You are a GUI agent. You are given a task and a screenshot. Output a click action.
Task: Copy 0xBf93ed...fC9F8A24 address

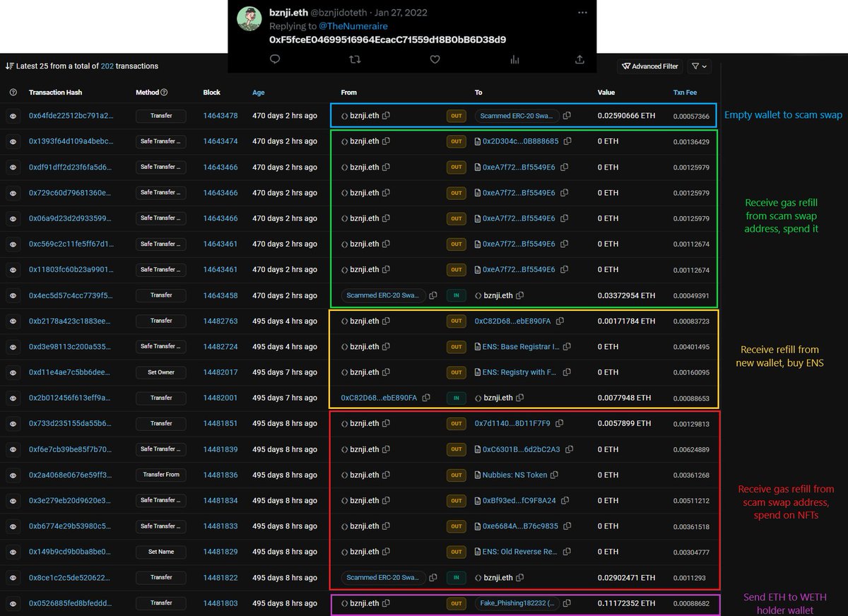click(x=565, y=500)
